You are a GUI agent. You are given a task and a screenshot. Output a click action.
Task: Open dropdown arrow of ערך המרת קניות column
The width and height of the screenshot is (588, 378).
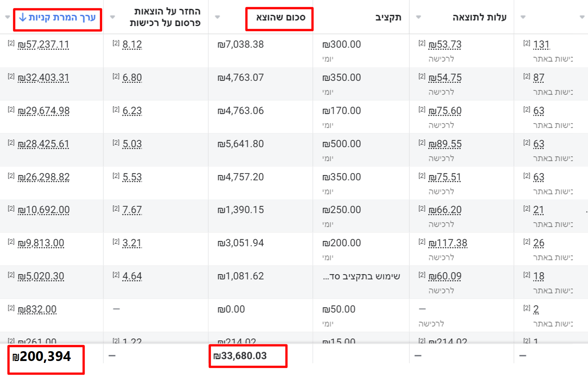(x=8, y=17)
